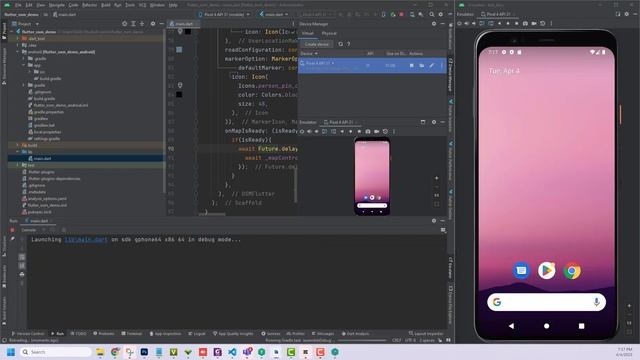Viewport: 640px width, 360px height.
Task: Collapse the app folder in project tree
Action: point(24,65)
